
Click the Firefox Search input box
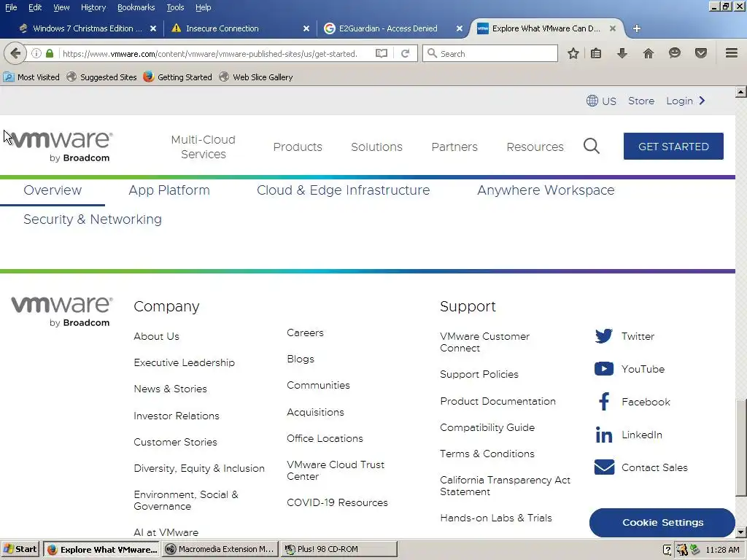490,53
